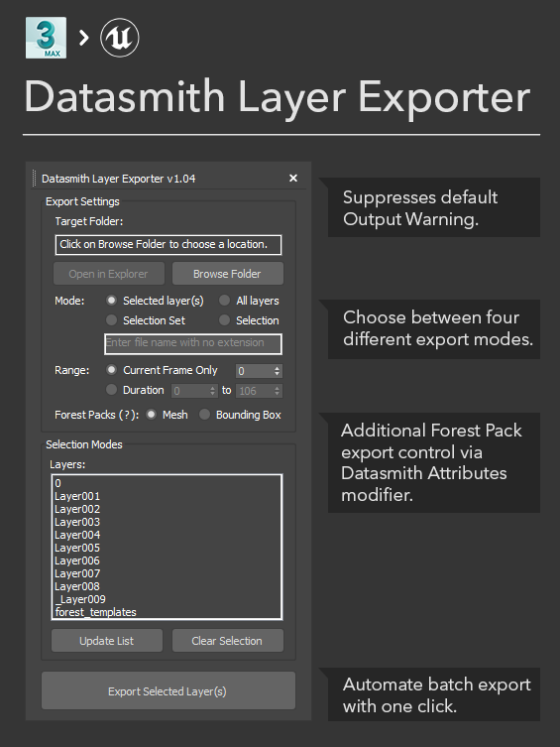Viewport: 560px width, 747px height.
Task: Click the Open in Explorer button
Action: [108, 274]
